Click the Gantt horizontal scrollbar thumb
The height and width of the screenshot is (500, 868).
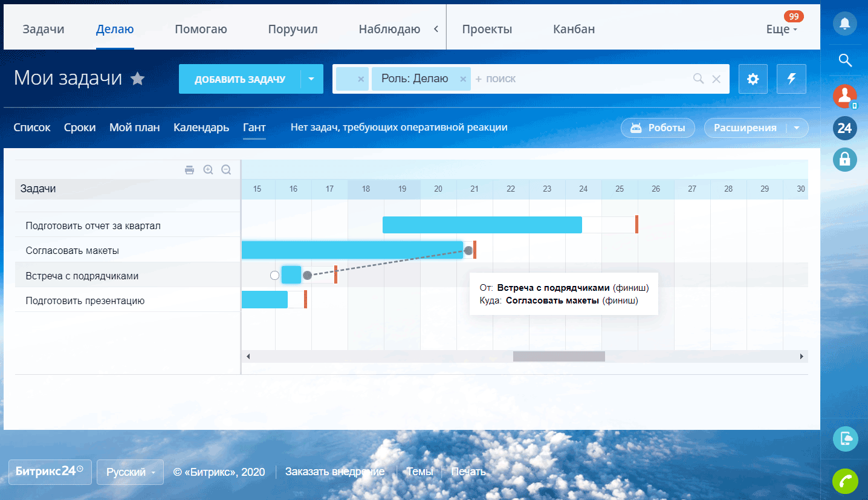(x=559, y=357)
